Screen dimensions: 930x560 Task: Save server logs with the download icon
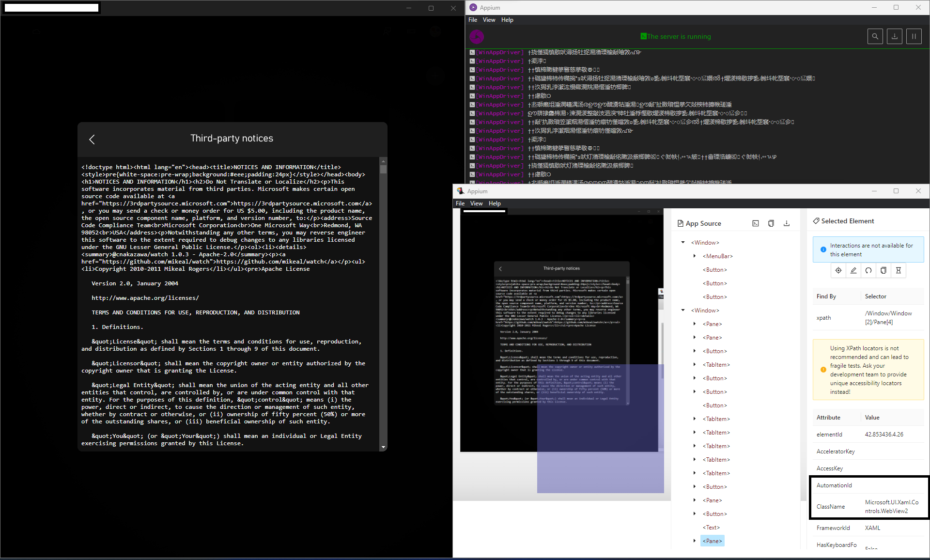[x=894, y=36]
